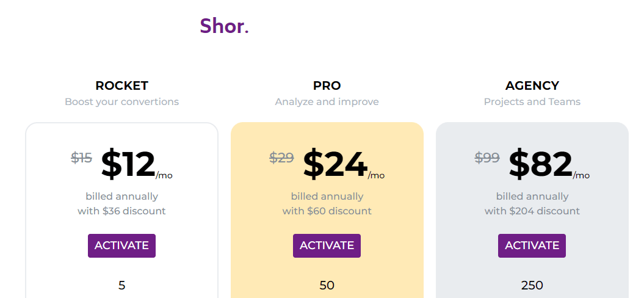
Task: Click the "with $60 discount" text
Action: click(x=327, y=211)
